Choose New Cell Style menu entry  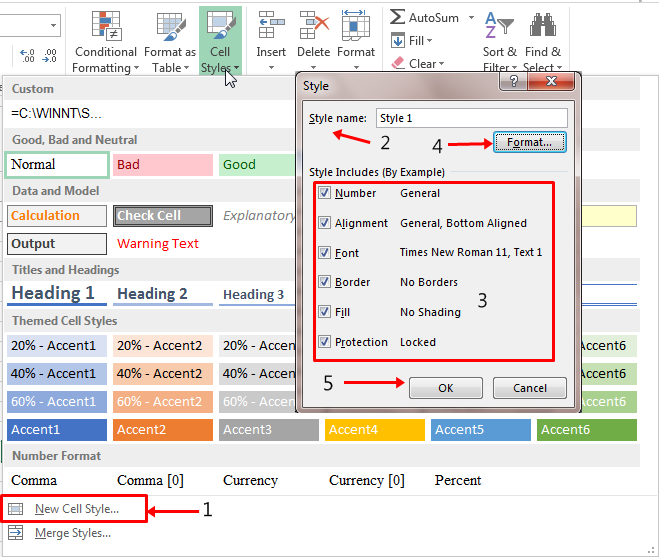click(x=74, y=509)
